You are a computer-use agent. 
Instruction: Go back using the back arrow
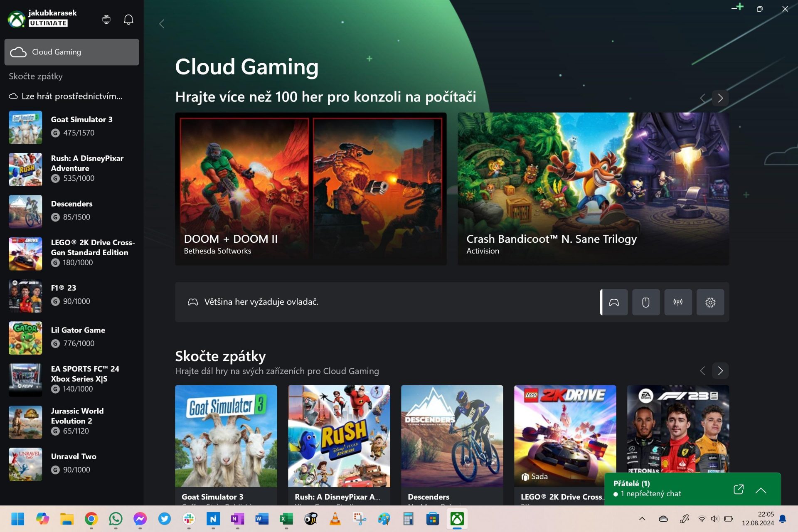click(x=162, y=24)
